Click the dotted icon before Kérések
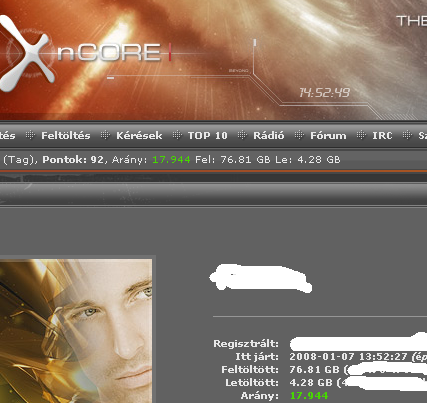This screenshot has width=427, height=403. pos(105,135)
